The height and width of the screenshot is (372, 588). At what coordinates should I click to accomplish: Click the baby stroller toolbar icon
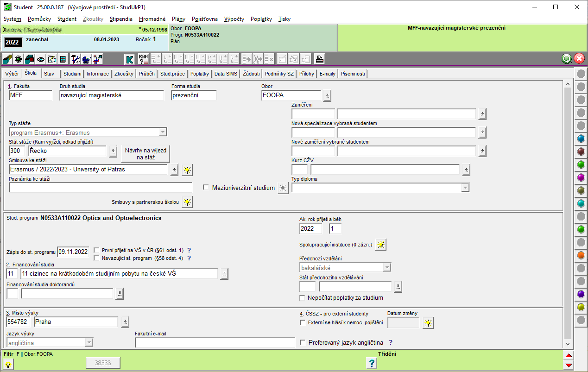[x=86, y=59]
